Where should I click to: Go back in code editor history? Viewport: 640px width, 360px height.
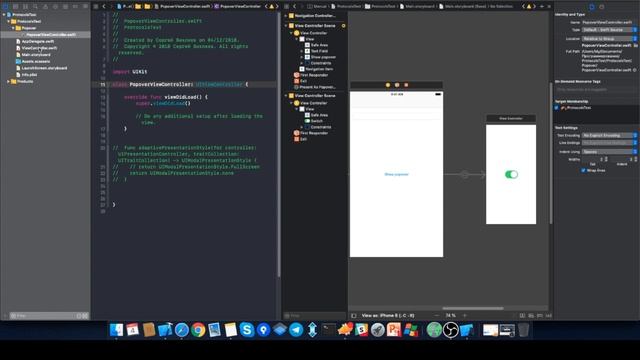pyautogui.click(x=104, y=7)
